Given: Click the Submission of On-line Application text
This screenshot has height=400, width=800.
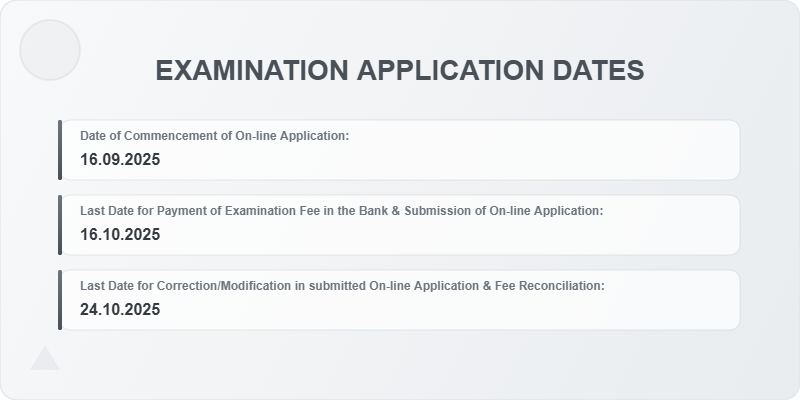Looking at the screenshot, I should [504, 211].
